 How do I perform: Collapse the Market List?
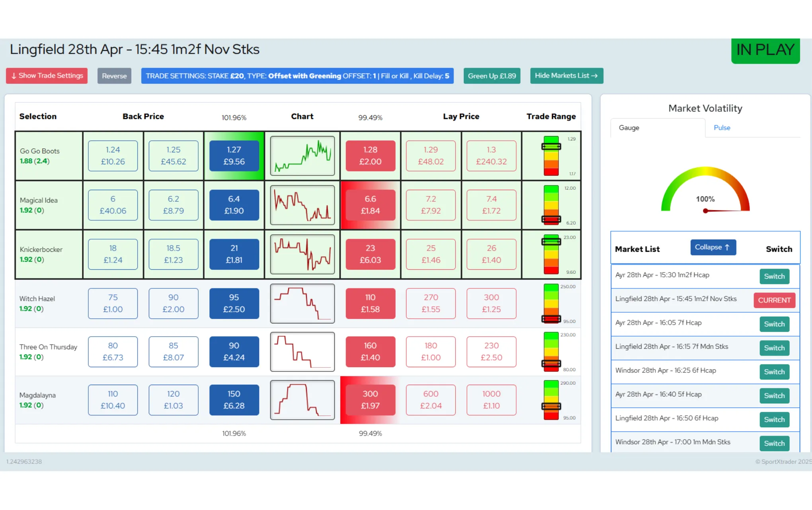coord(713,247)
